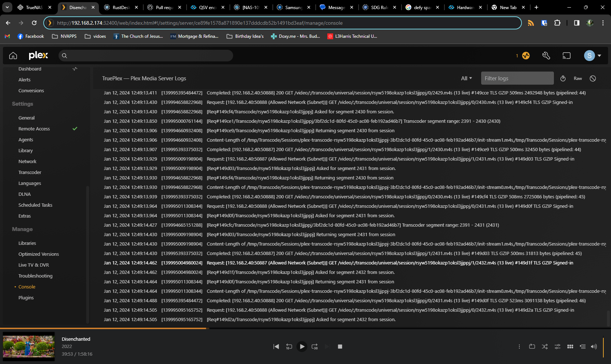Screen dimensions: 611x364
Task: Open Alerts in the sidebar
Action: [24, 80]
